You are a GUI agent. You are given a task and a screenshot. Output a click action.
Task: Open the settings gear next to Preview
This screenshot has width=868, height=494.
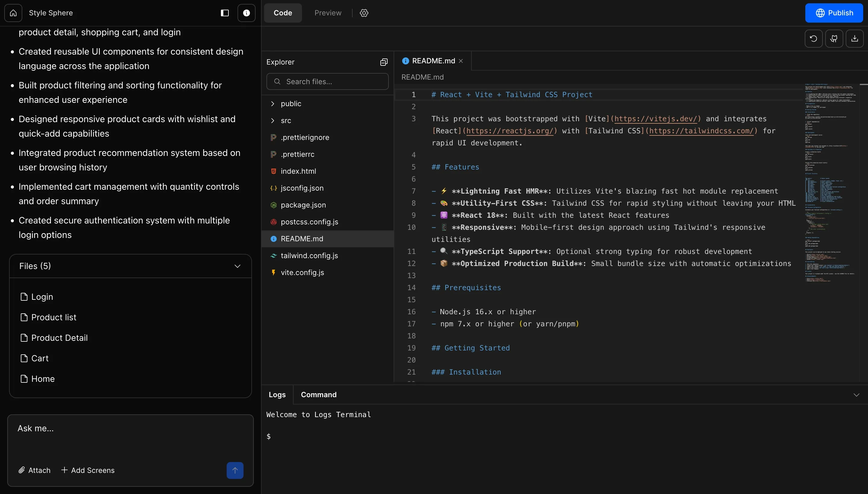[x=364, y=13]
